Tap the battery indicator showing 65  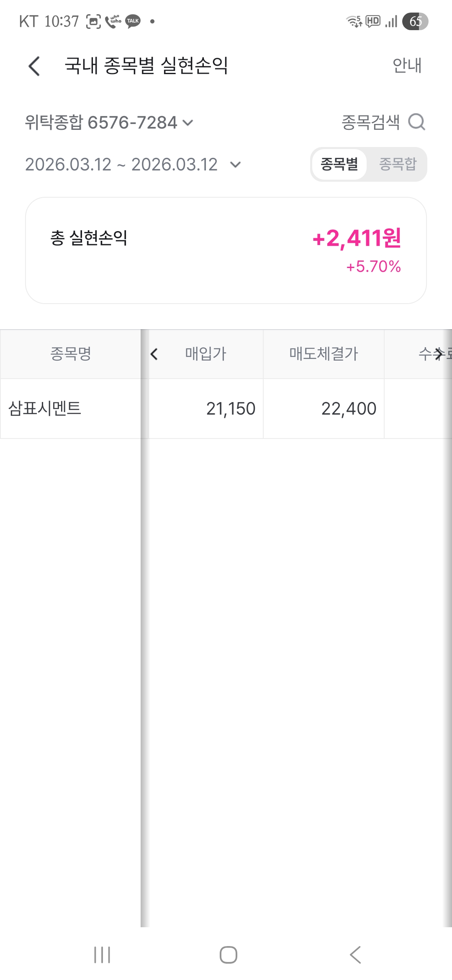point(415,21)
